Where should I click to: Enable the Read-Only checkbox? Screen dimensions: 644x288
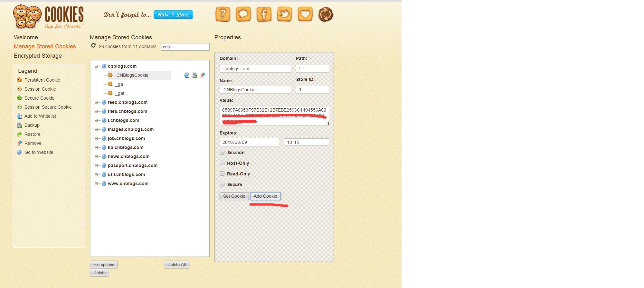[222, 174]
